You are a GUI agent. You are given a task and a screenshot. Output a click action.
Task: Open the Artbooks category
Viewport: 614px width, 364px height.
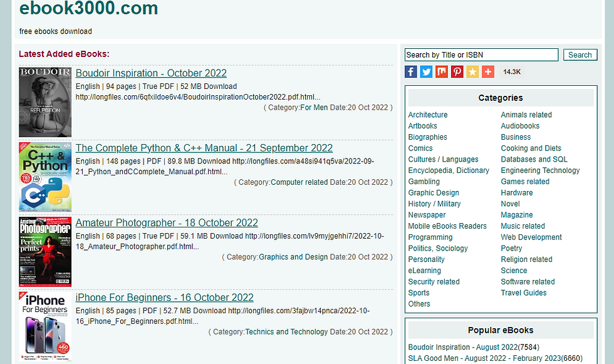[x=422, y=126]
